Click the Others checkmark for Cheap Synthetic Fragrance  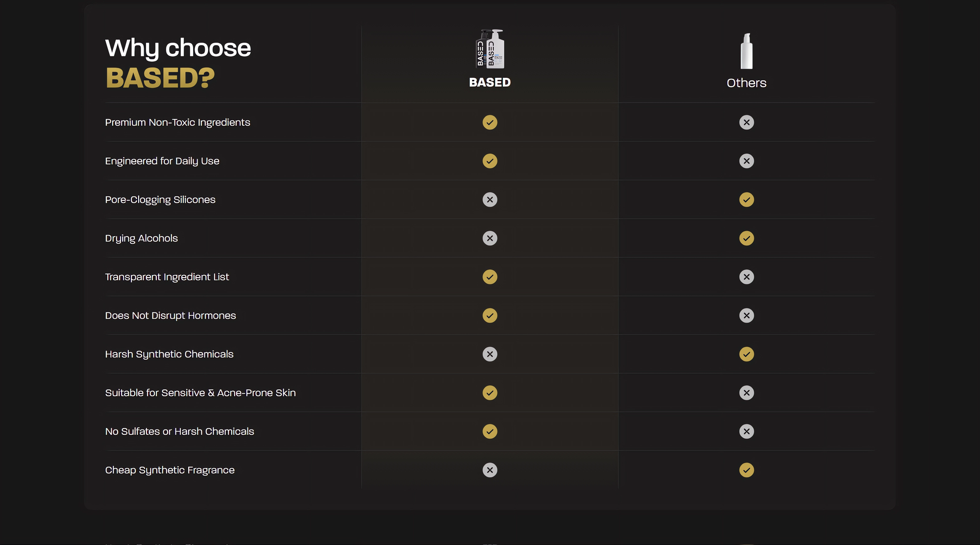click(x=746, y=470)
